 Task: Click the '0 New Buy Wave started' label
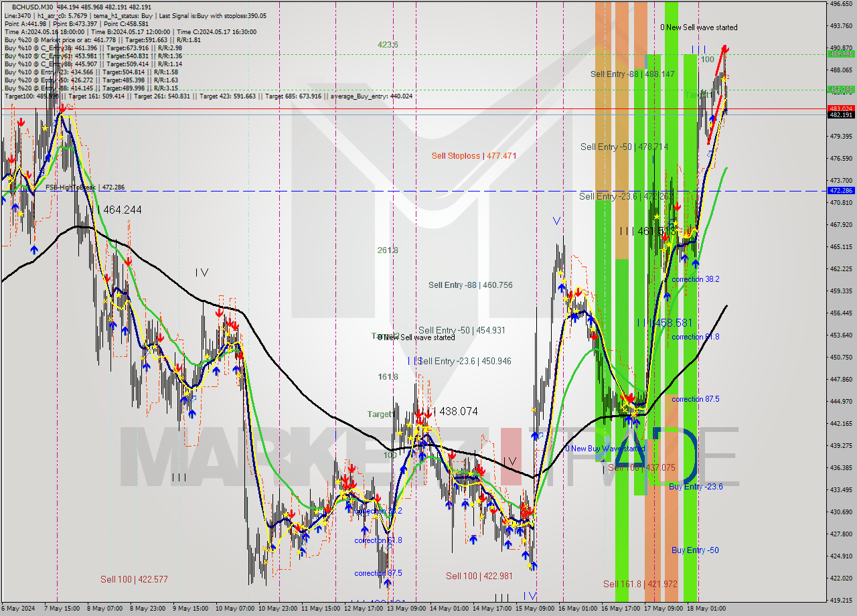click(x=605, y=449)
